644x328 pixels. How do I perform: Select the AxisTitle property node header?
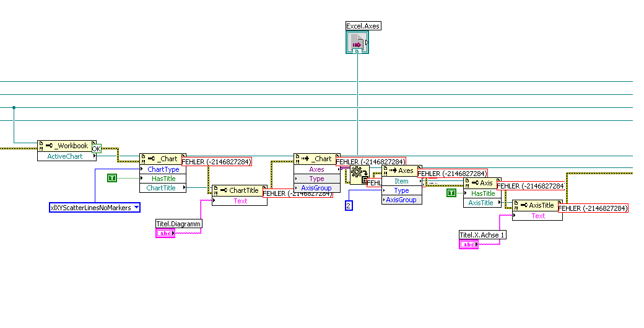tap(537, 205)
